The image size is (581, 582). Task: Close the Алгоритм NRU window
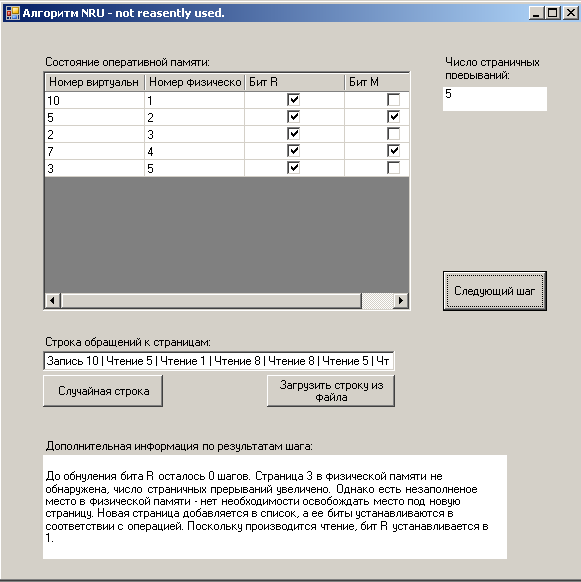[x=570, y=13]
